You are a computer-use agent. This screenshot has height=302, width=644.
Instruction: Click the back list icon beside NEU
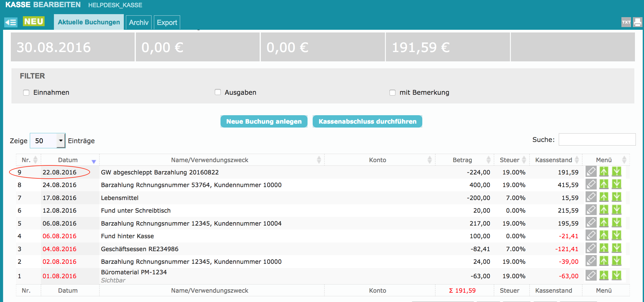[11, 22]
